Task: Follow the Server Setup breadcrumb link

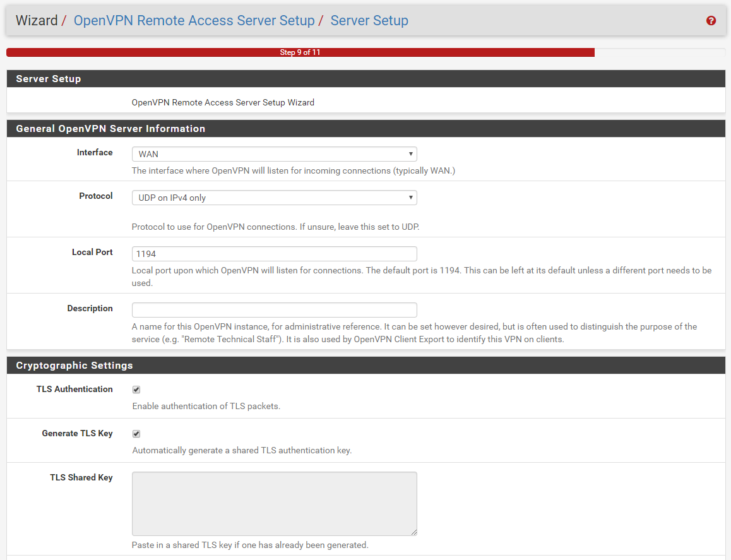Action: (x=369, y=20)
